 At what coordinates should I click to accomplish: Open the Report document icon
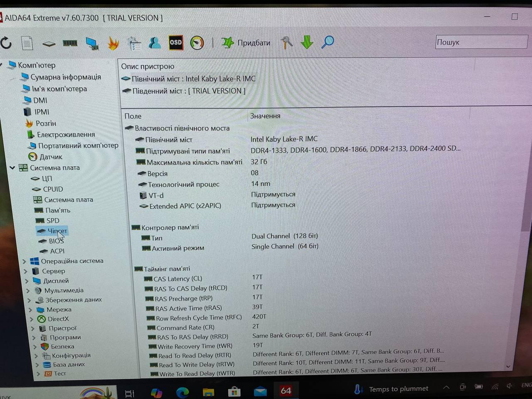pyautogui.click(x=27, y=43)
